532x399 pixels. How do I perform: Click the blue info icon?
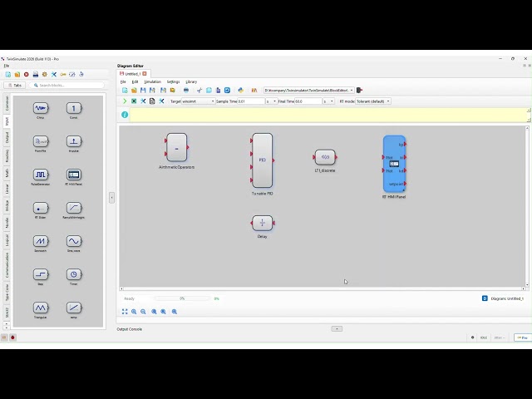tap(125, 115)
